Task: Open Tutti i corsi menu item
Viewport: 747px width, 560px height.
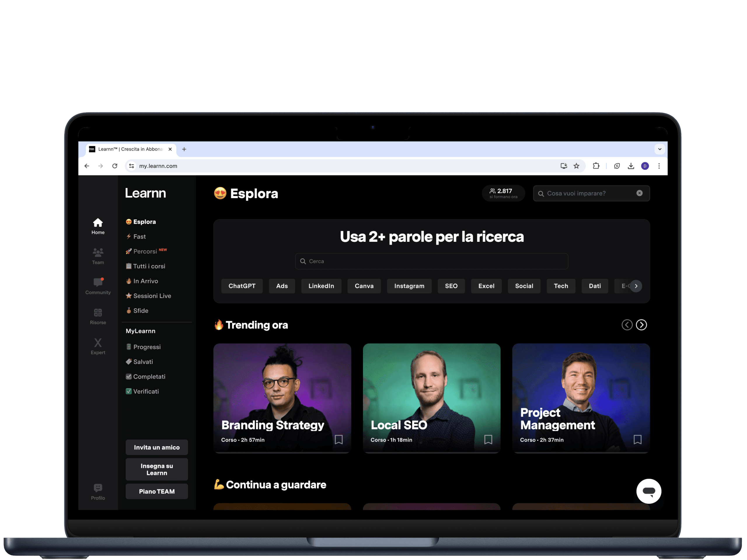Action: coord(149,266)
